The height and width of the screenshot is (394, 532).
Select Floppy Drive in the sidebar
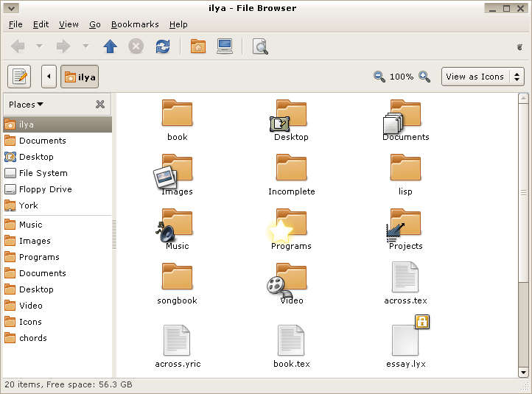(x=57, y=189)
